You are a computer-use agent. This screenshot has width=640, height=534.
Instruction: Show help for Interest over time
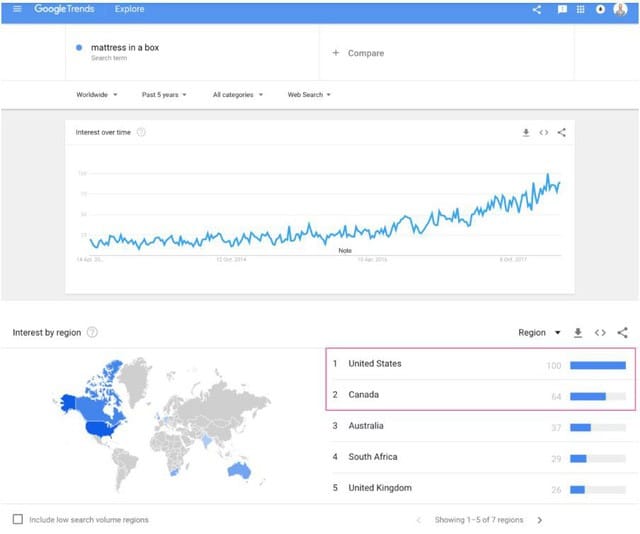coord(141,132)
